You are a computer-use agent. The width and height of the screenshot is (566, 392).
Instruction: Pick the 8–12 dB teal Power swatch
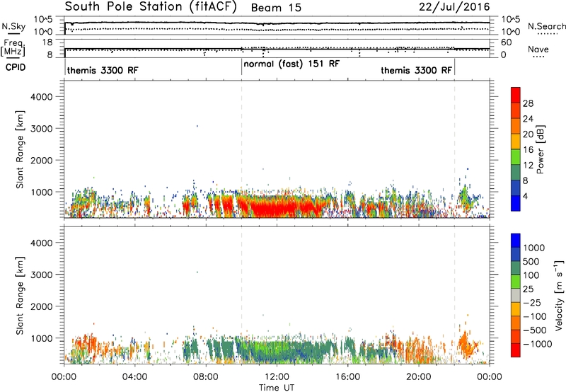[x=516, y=172]
